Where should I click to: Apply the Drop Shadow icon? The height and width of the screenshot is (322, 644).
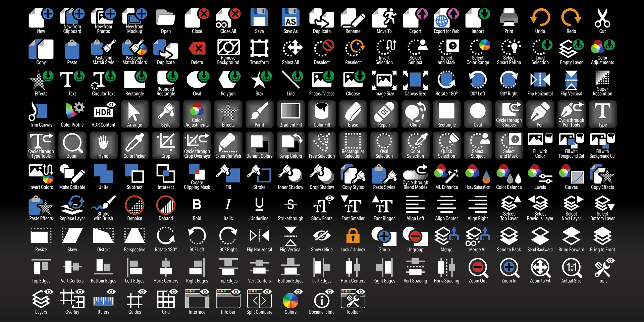coord(322,174)
